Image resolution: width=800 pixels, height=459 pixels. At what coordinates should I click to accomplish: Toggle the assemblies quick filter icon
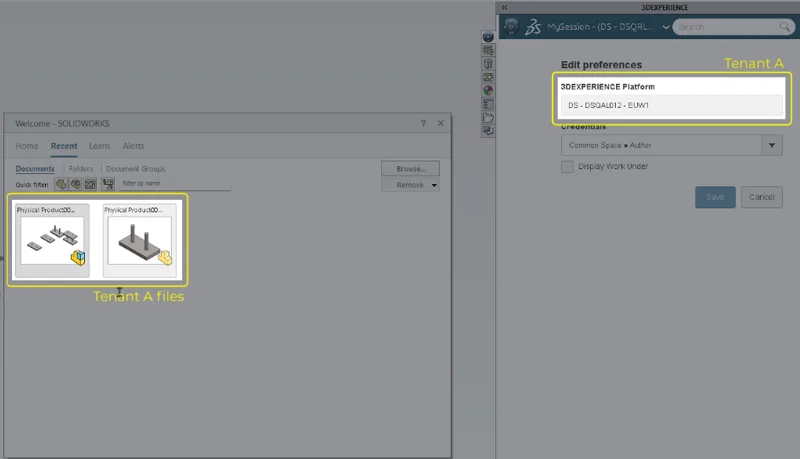pos(75,184)
